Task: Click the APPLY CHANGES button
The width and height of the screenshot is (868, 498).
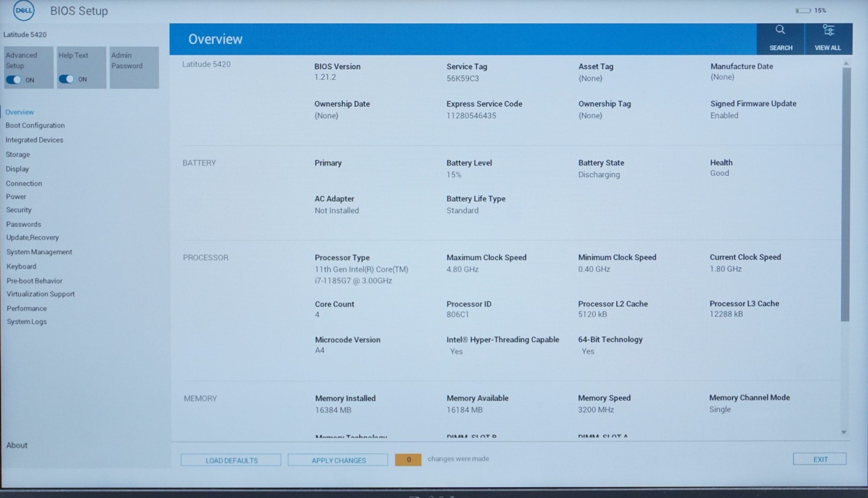Action: point(338,460)
